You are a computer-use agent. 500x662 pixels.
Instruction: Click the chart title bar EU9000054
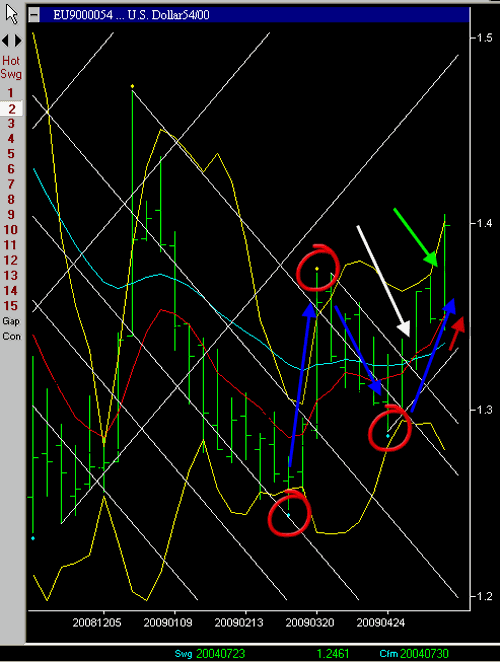point(249,15)
